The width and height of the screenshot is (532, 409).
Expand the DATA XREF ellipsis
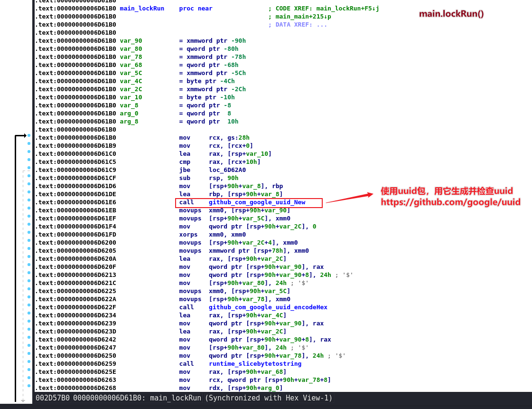[x=321, y=25]
